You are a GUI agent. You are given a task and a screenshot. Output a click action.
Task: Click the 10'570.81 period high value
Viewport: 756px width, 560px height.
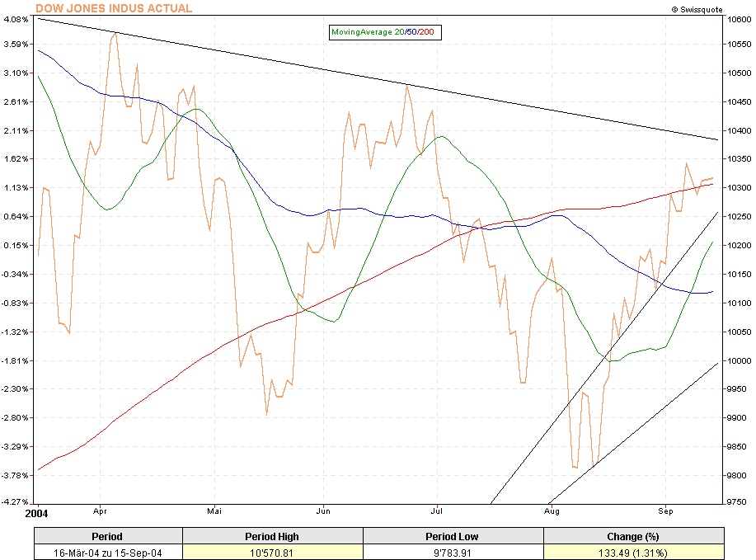pos(272,553)
